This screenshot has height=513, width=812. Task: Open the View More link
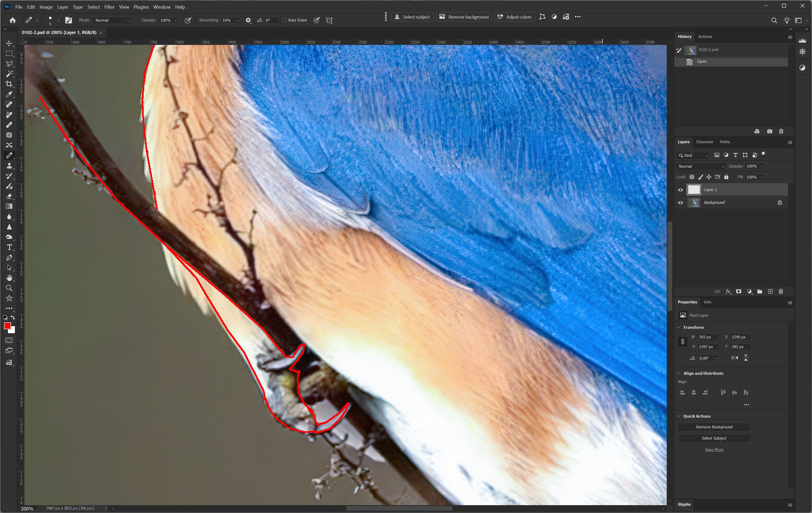point(714,449)
